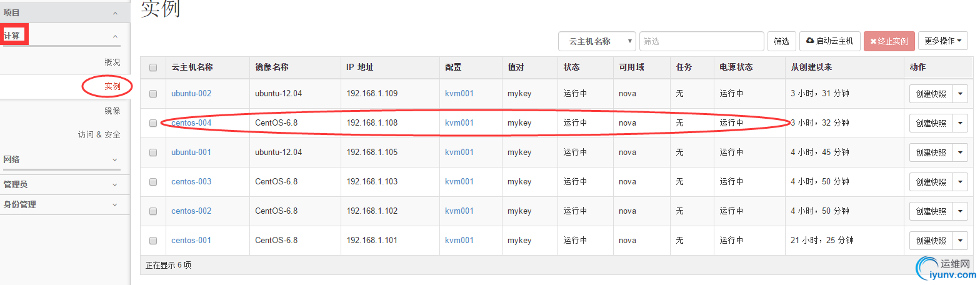Open kvm001 flavor link for ubuntu-002
The width and height of the screenshot is (980, 285).
pos(459,94)
